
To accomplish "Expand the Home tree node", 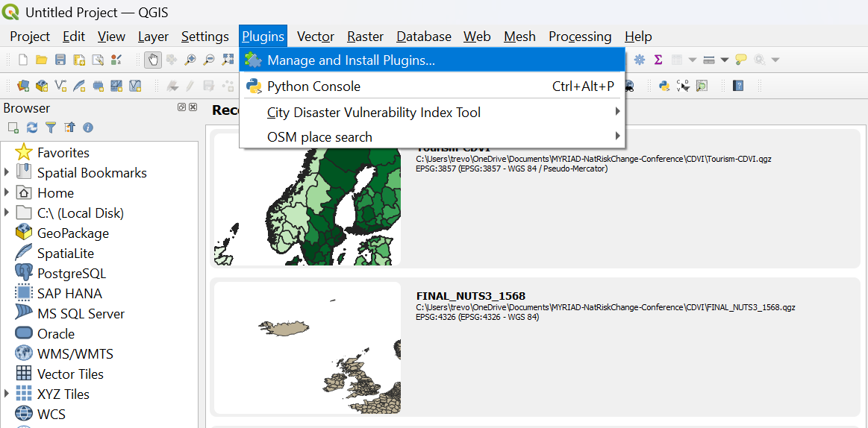I will [7, 192].
